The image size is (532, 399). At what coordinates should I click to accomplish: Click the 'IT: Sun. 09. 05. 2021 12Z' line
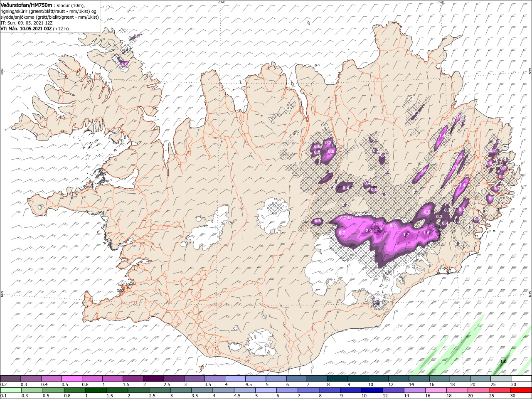point(27,23)
